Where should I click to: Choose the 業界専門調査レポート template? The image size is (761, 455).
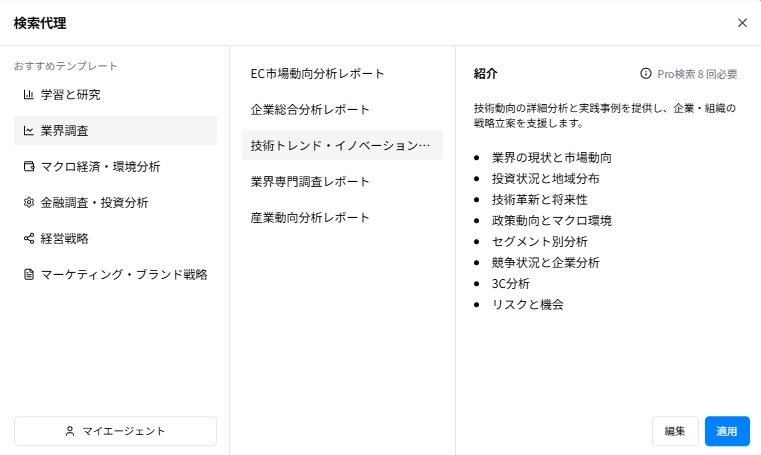(x=310, y=182)
